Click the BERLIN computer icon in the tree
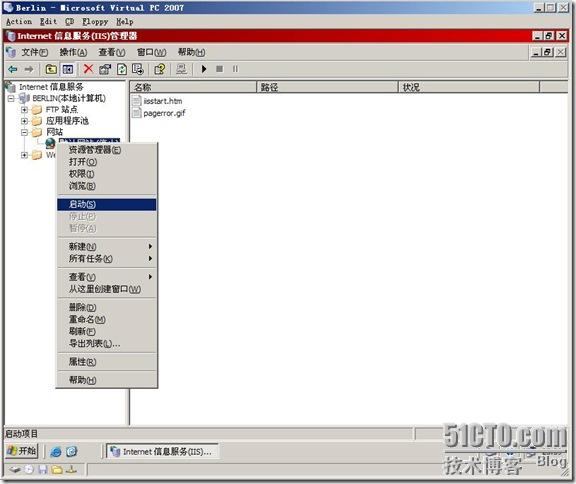The height and width of the screenshot is (484, 576). 25,98
